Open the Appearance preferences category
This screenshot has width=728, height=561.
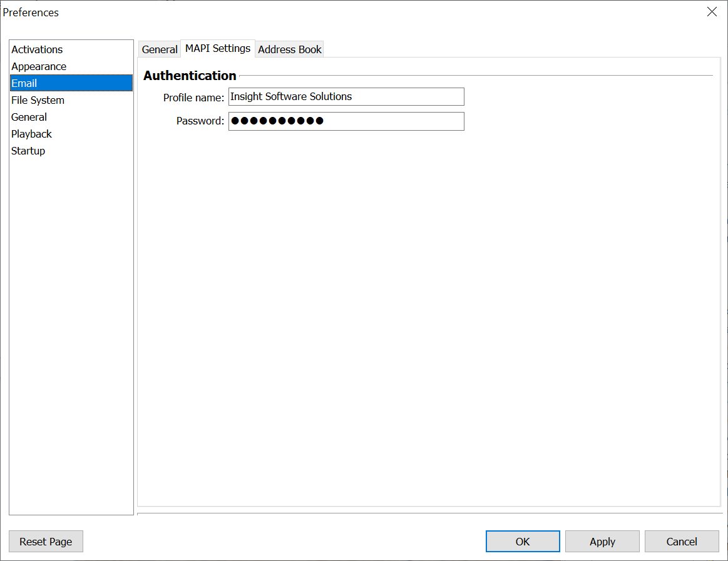(x=39, y=66)
